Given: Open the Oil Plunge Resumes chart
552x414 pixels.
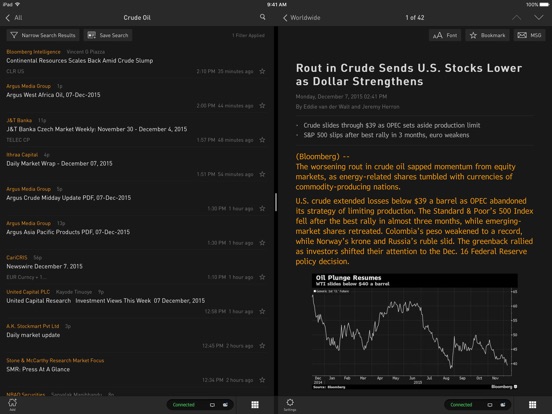Looking at the screenshot, I should click(415, 332).
